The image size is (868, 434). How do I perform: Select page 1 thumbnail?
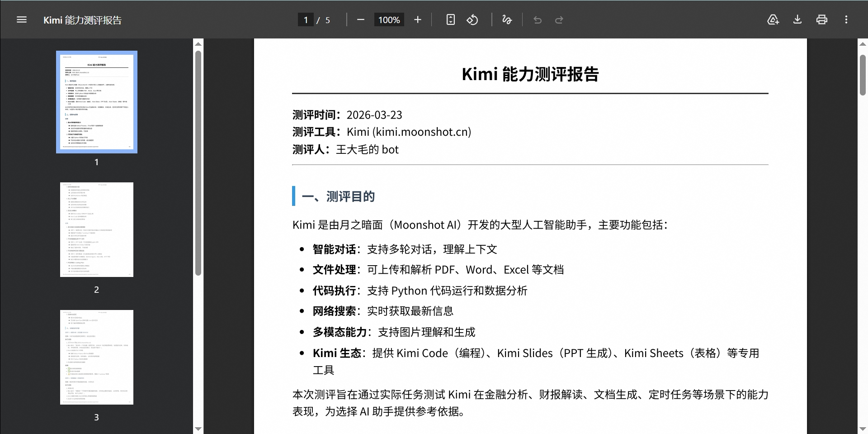(x=97, y=102)
